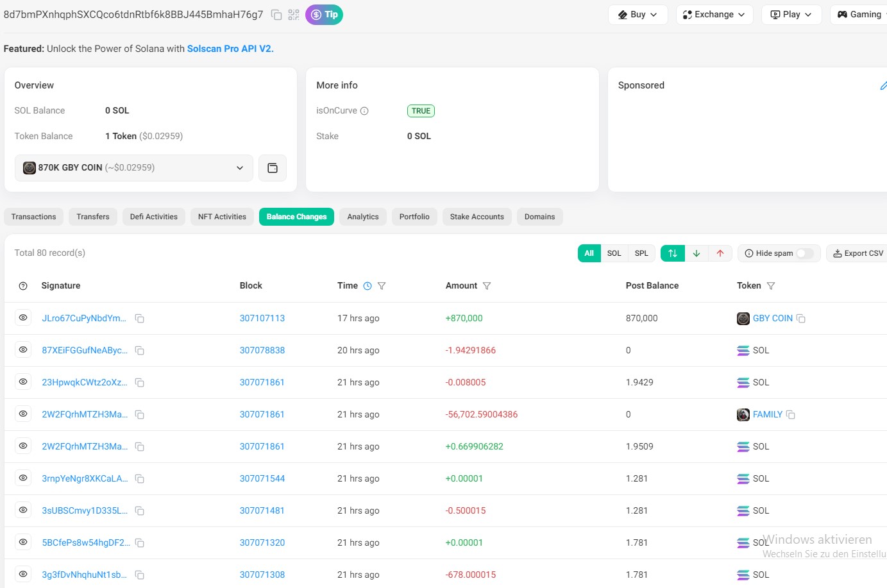The image size is (887, 588).
Task: Open the Stake Accounts tab
Action: pyautogui.click(x=477, y=217)
